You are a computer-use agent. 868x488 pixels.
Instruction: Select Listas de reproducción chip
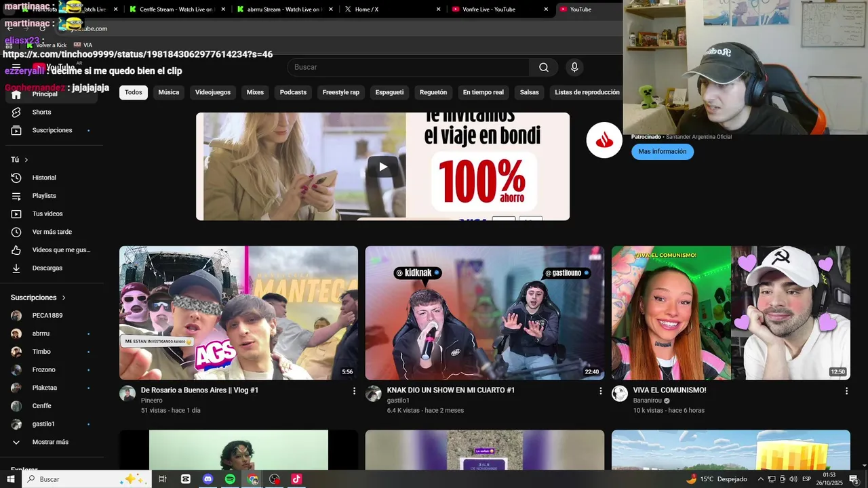coord(587,92)
